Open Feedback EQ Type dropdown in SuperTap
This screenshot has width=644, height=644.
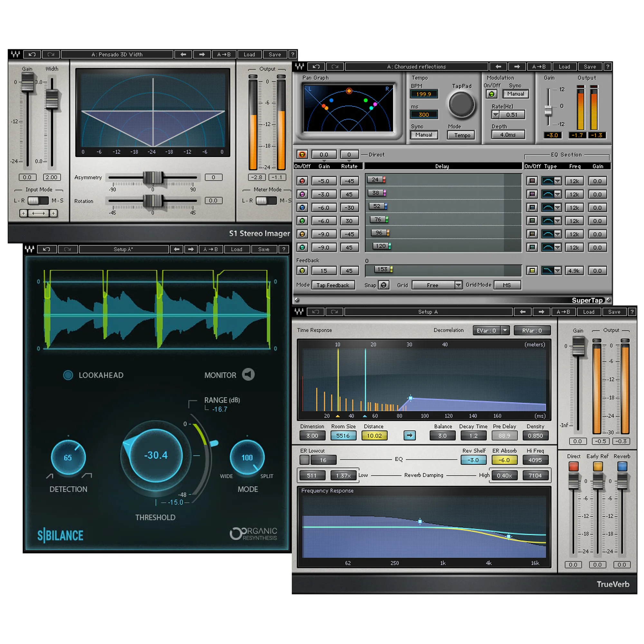point(557,271)
